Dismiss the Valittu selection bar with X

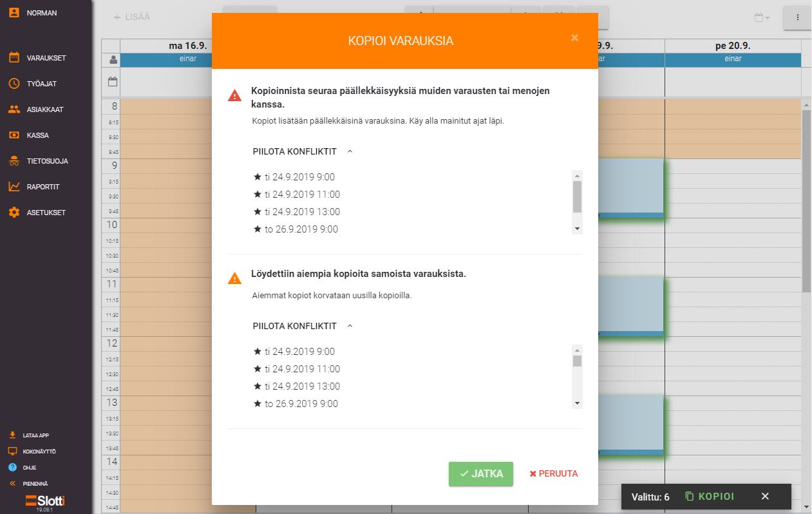[x=765, y=497]
